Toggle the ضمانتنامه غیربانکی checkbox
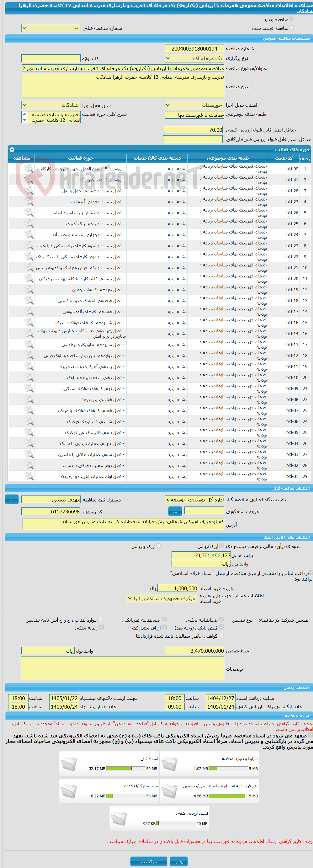Viewport: 313px width, 868px height. coord(164,619)
